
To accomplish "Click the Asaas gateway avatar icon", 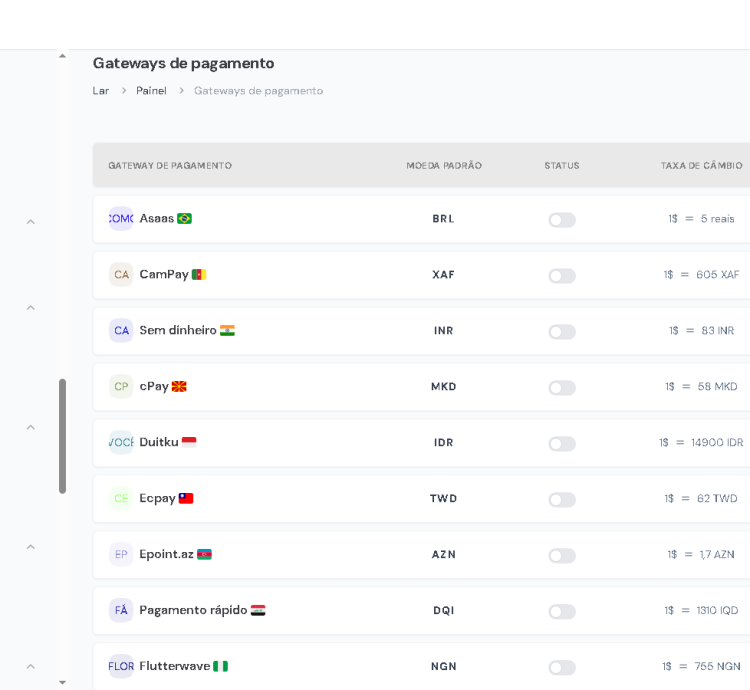I will pyautogui.click(x=121, y=219).
